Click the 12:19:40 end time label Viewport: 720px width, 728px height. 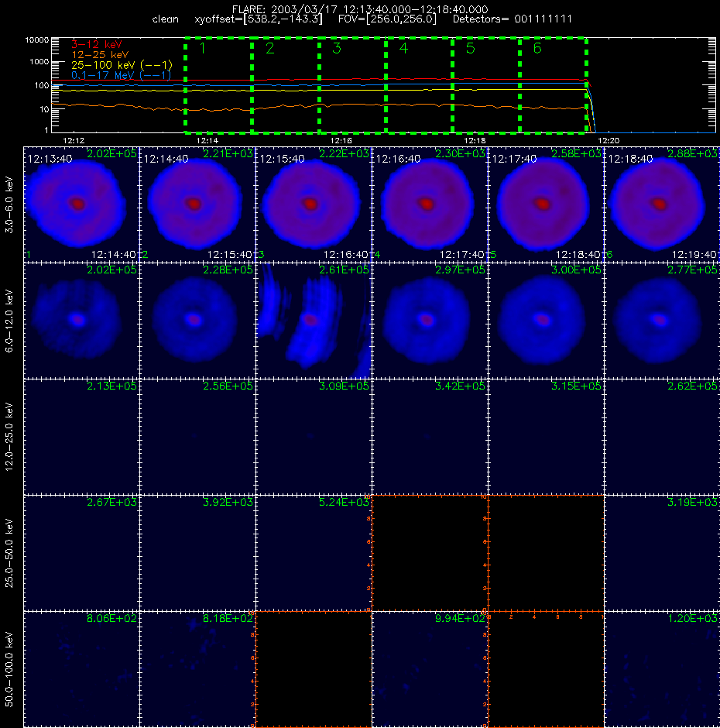[694, 255]
